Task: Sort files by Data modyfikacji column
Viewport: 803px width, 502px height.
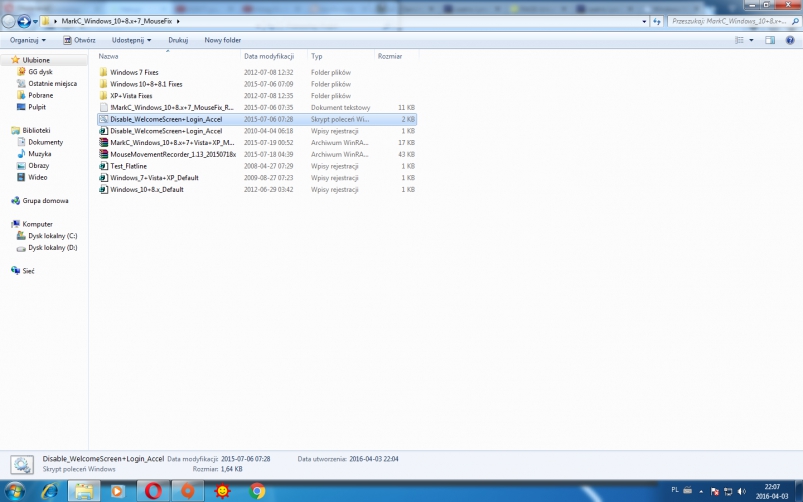Action: pos(268,56)
